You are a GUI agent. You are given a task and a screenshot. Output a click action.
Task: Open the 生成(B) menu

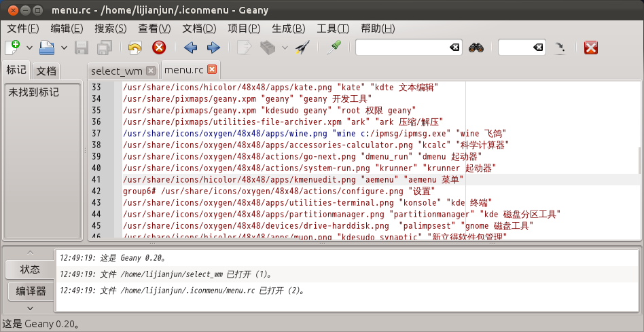289,29
